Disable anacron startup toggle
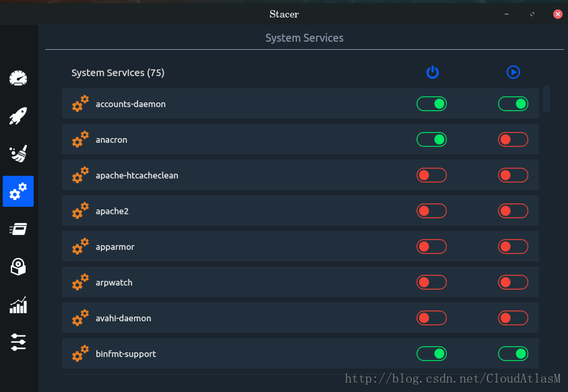The width and height of the screenshot is (568, 392). (x=431, y=139)
